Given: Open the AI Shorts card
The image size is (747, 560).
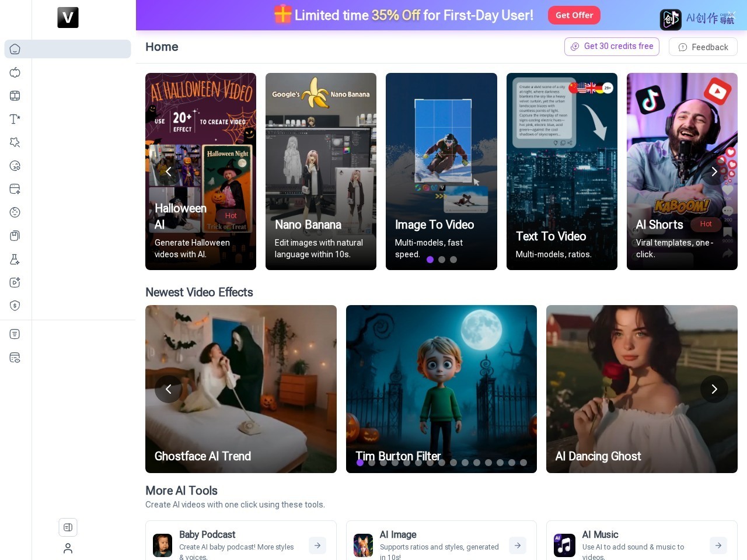Looking at the screenshot, I should click(682, 171).
